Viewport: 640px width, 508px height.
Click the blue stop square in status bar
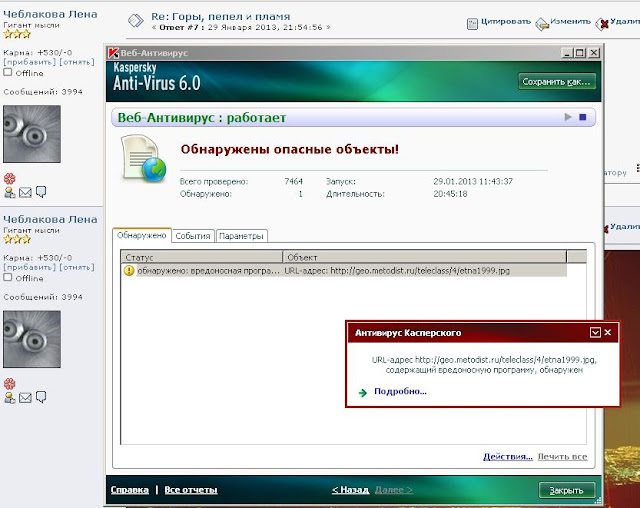pos(582,117)
